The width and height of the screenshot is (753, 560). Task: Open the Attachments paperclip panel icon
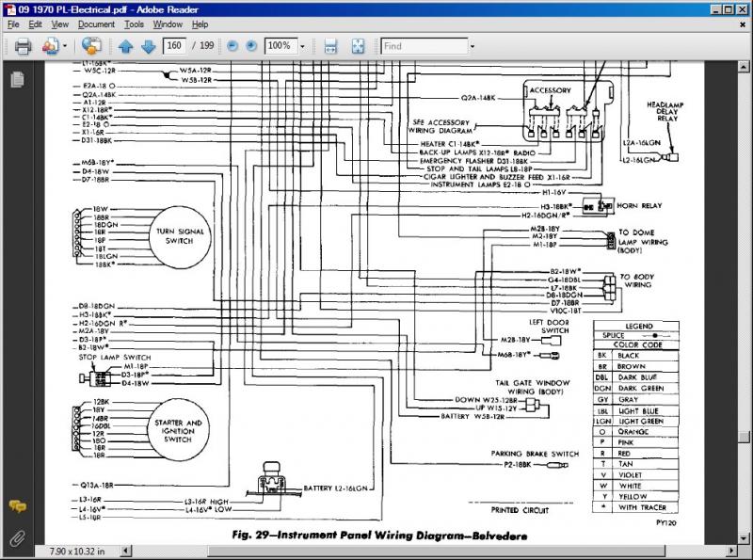click(x=17, y=538)
